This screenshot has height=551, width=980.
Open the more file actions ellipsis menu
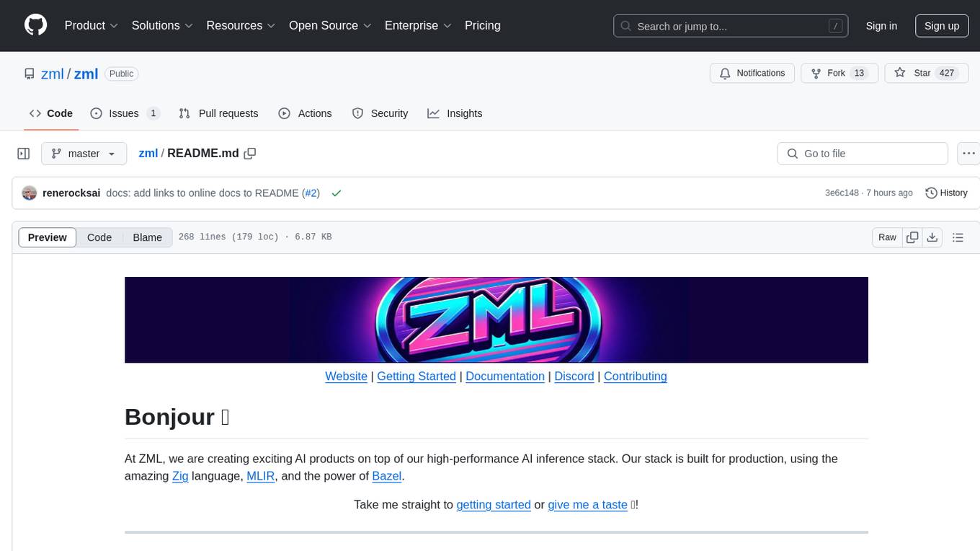tap(968, 154)
